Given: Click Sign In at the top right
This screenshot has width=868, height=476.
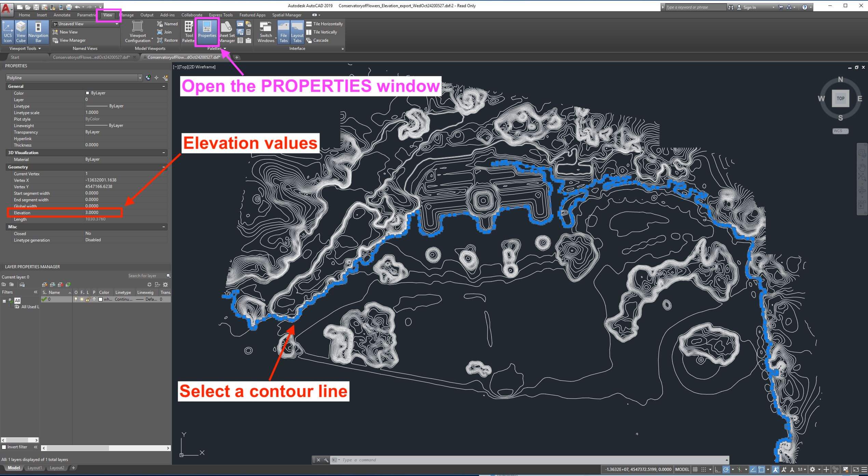Looking at the screenshot, I should pyautogui.click(x=749, y=7).
